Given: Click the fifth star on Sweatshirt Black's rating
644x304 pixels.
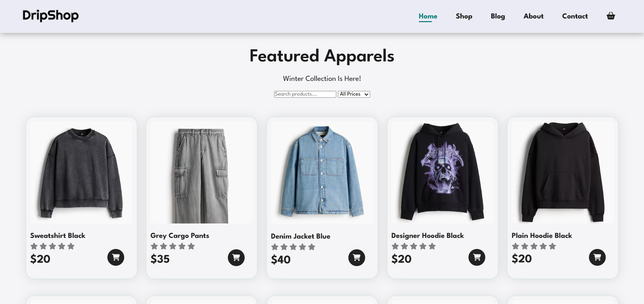Looking at the screenshot, I should point(71,246).
